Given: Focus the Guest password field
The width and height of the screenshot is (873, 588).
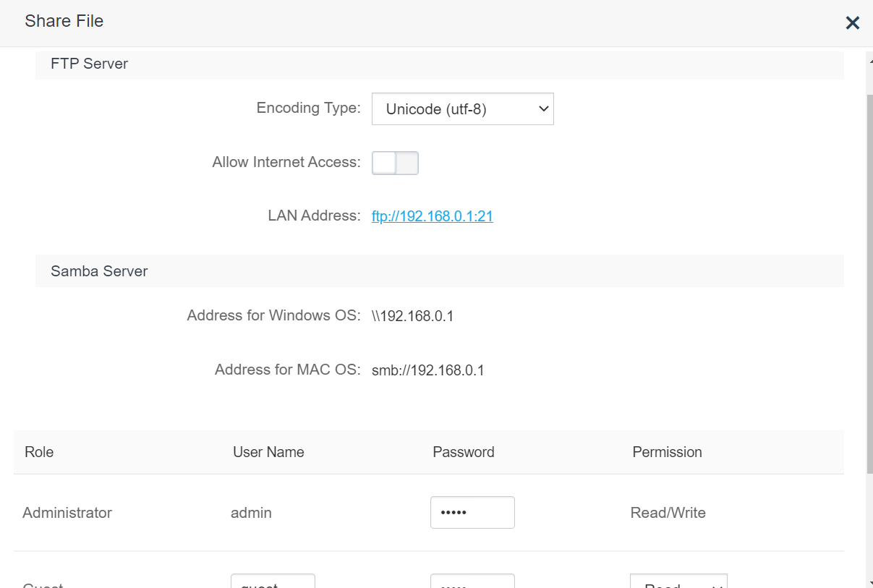Looking at the screenshot, I should tap(472, 582).
